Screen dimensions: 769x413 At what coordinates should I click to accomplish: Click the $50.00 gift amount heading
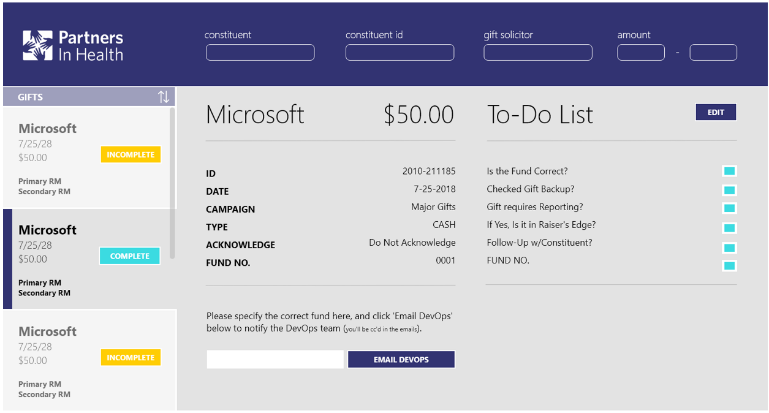[x=418, y=114]
